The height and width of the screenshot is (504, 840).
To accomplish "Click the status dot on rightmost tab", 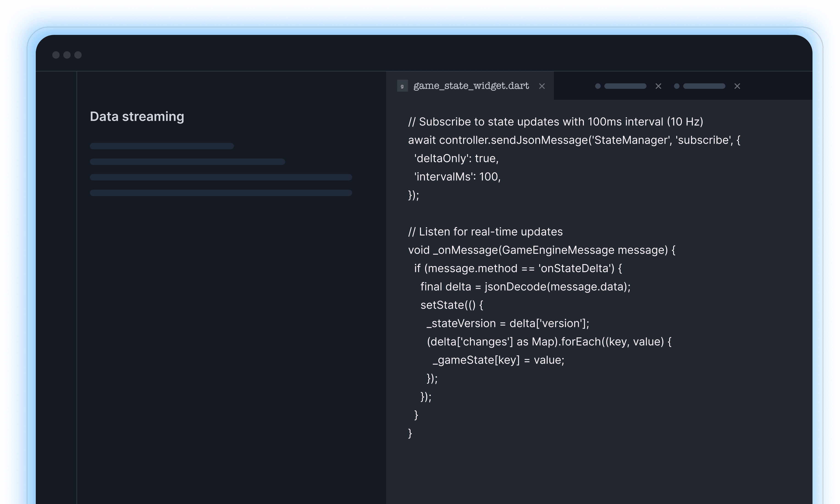I will pyautogui.click(x=677, y=86).
